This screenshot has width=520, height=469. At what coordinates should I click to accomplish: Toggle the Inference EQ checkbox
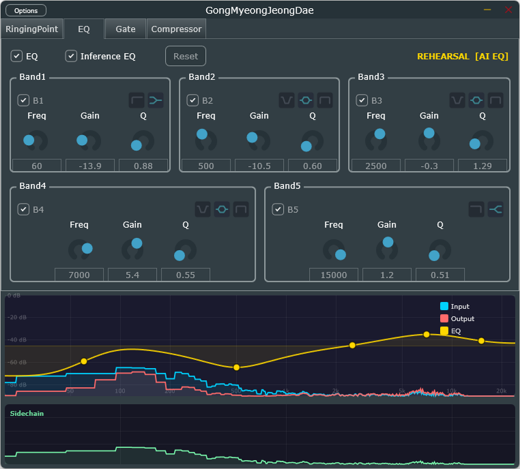point(71,56)
